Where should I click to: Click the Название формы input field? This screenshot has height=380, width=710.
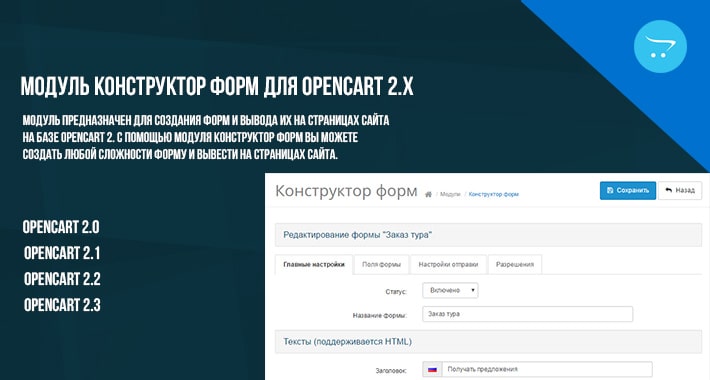click(x=528, y=314)
